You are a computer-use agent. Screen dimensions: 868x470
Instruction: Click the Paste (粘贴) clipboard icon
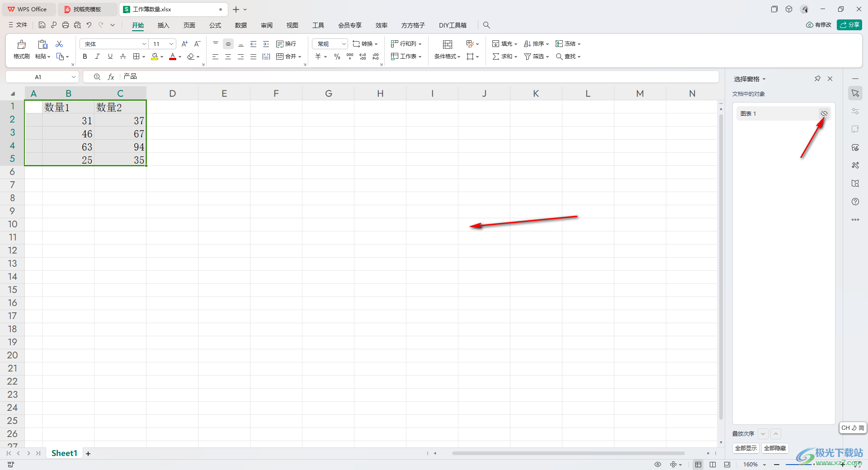coord(42,44)
